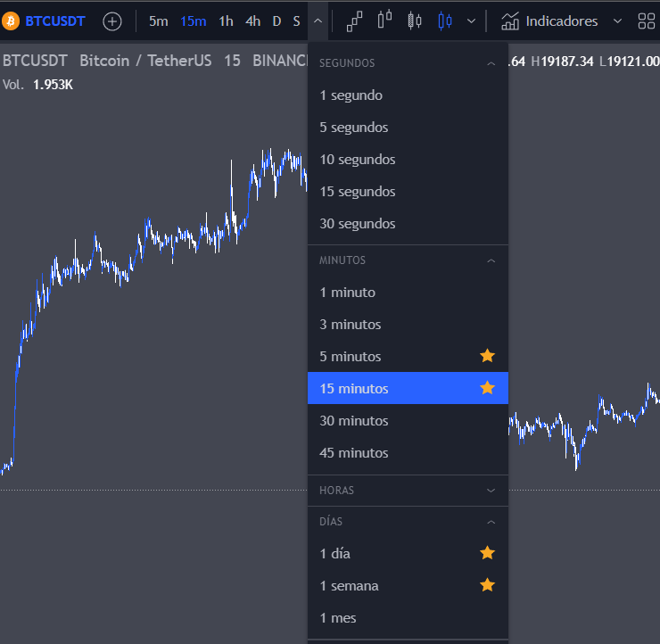Select 1 segundo interval

pos(408,95)
